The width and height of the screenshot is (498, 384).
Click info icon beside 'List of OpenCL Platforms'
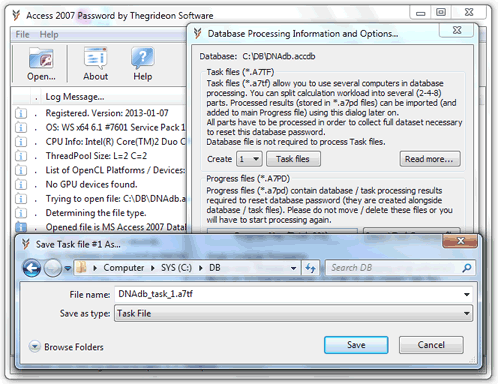21,170
